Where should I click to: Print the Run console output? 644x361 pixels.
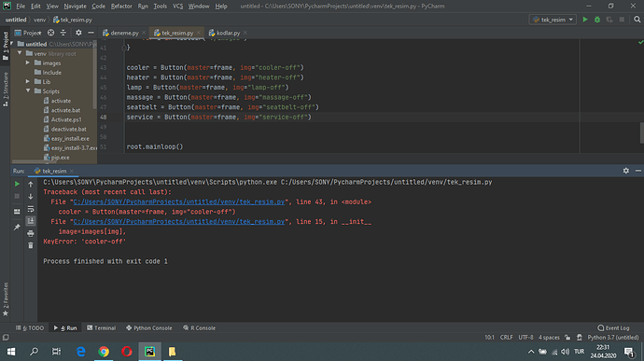click(31, 233)
